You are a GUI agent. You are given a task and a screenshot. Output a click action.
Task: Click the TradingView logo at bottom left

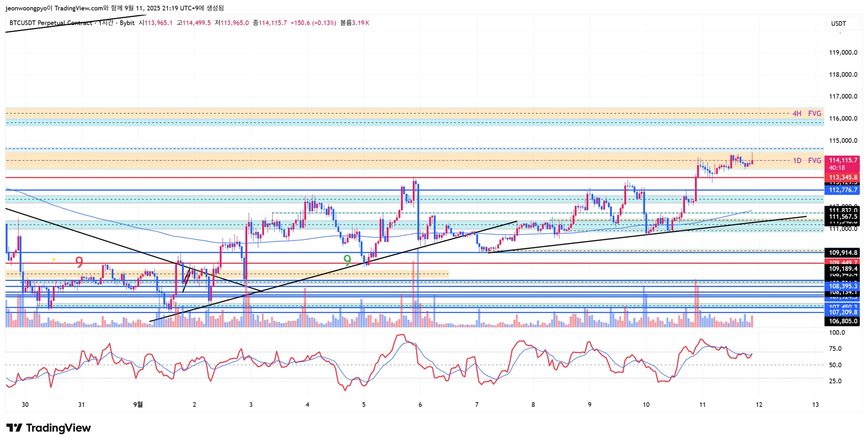[x=48, y=428]
